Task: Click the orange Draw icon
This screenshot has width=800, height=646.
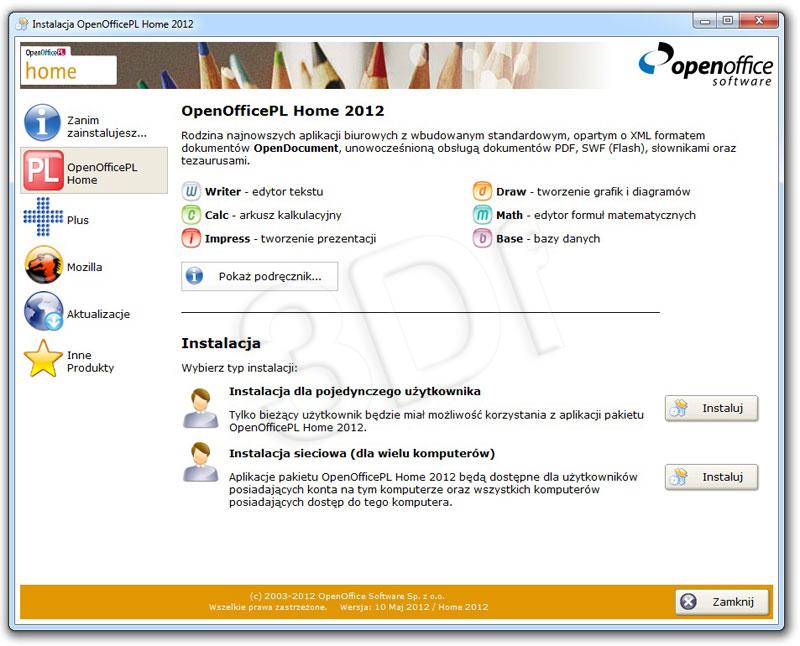Action: click(482, 191)
